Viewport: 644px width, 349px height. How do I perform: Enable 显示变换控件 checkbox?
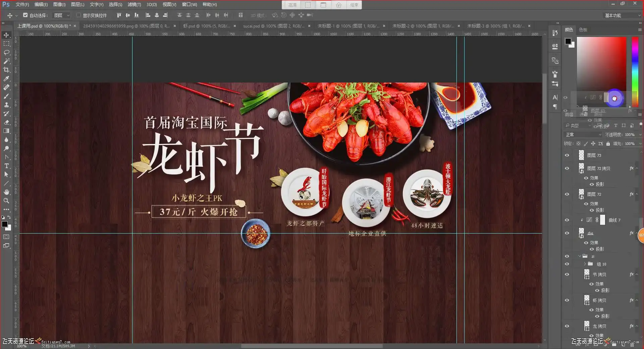[78, 15]
